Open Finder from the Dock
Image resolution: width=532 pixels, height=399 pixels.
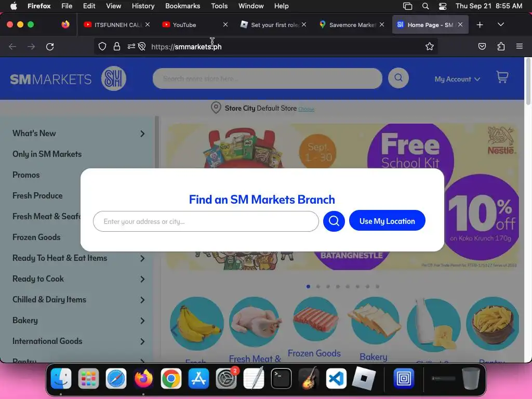(x=61, y=378)
